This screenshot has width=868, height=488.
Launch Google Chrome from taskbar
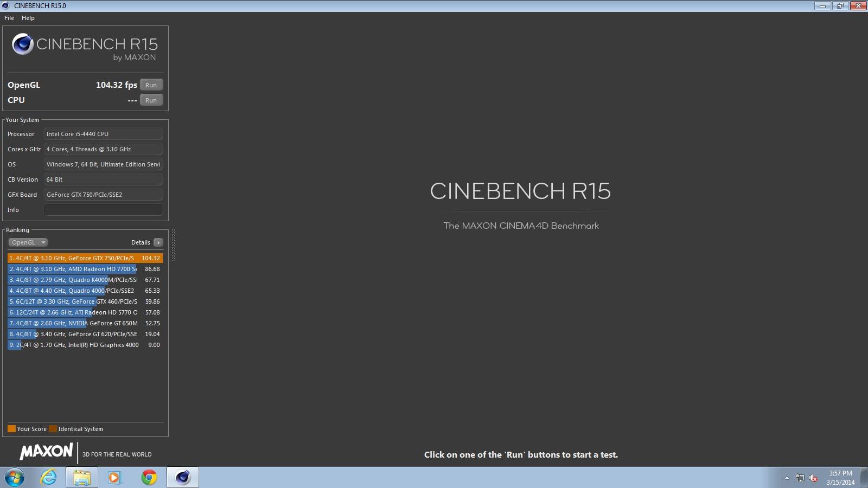pyautogui.click(x=149, y=478)
